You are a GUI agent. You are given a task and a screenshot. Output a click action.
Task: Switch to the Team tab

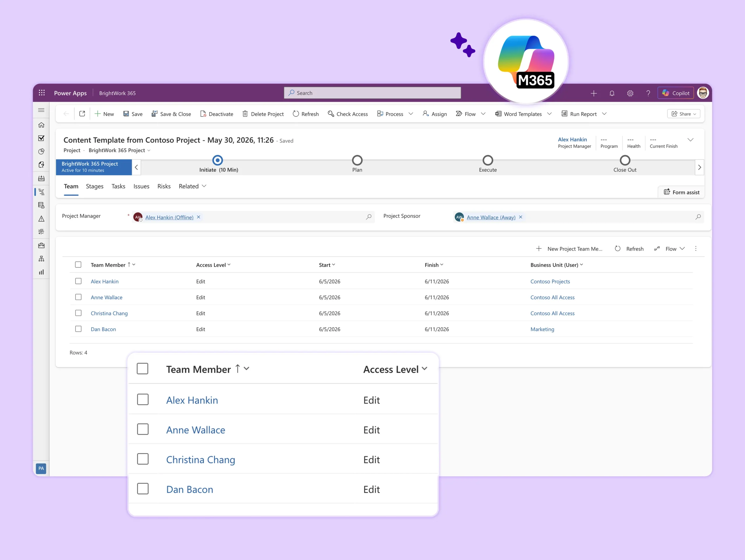click(x=71, y=186)
